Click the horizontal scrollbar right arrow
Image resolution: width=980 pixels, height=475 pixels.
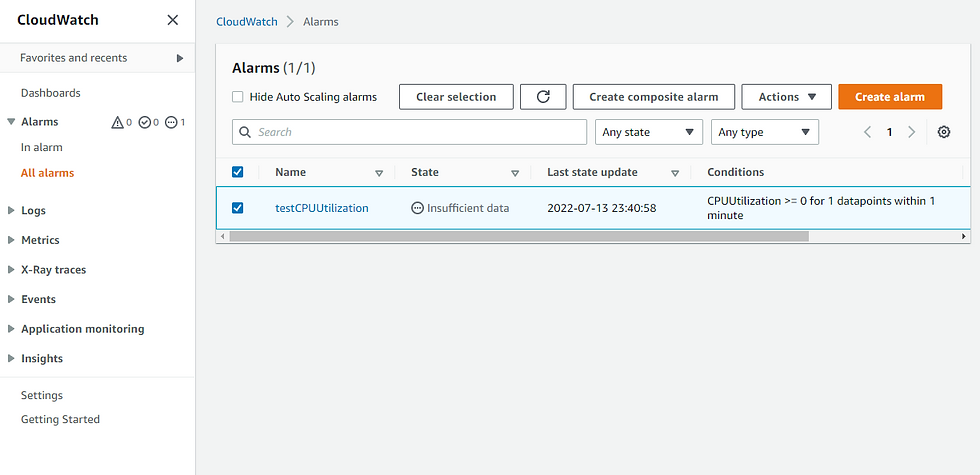[964, 236]
